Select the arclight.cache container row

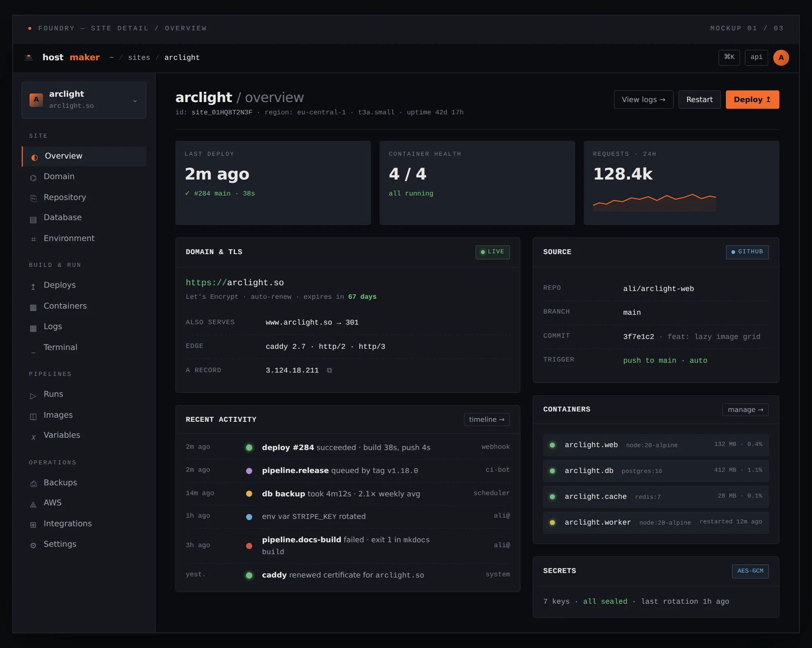656,497
